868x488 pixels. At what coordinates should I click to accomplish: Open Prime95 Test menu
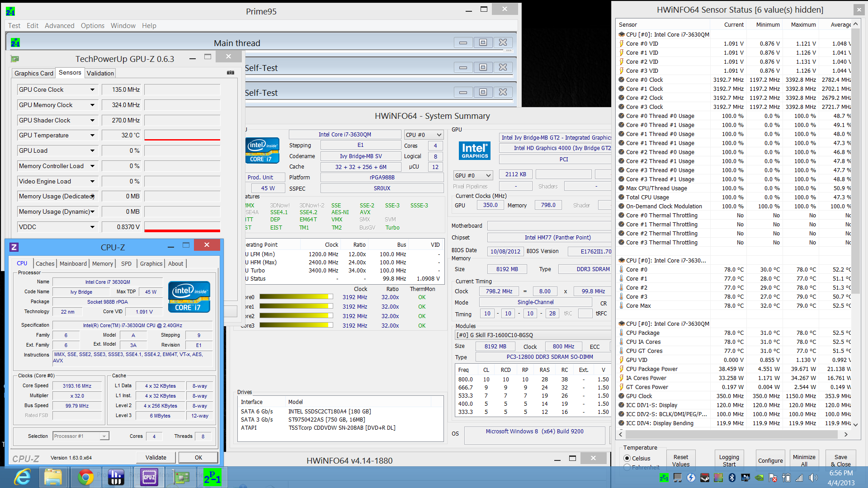click(14, 26)
